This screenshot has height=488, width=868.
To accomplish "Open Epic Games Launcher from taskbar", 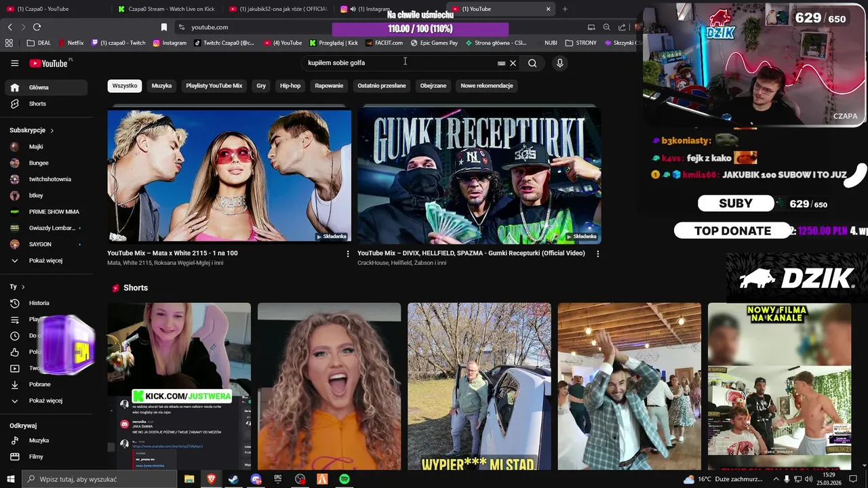I will click(278, 479).
